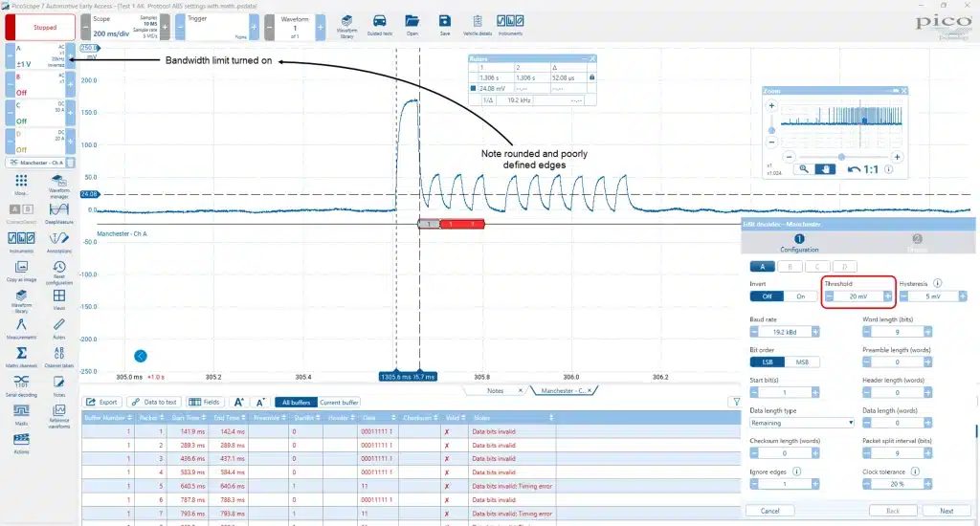
Task: Sort table by Valid column
Action: click(453, 417)
